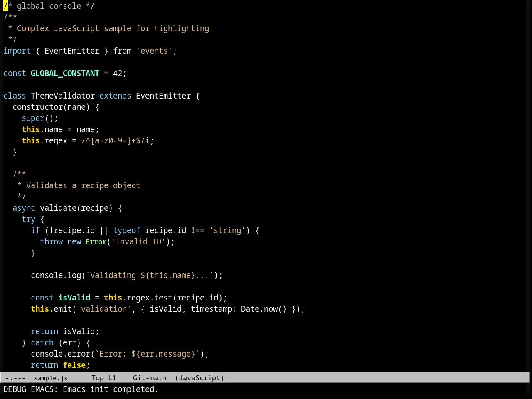Click the L1 line number in mode line

[112, 378]
